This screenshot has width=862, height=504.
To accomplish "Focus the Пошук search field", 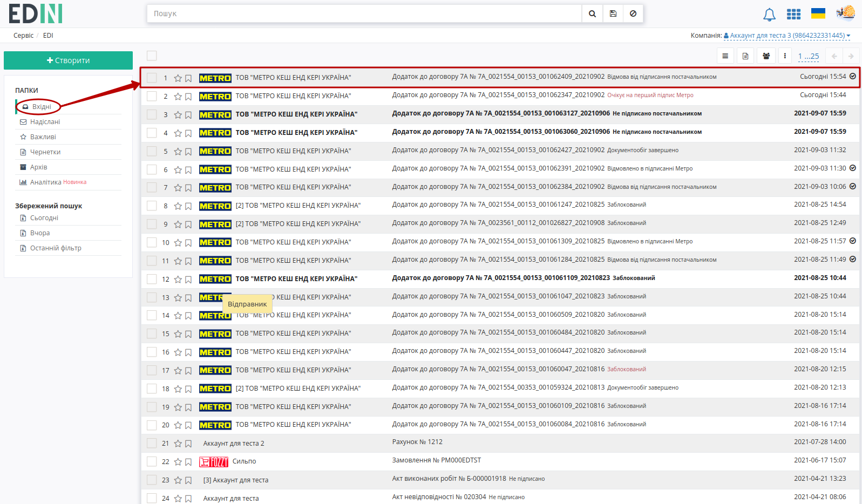I will pyautogui.click(x=364, y=13).
